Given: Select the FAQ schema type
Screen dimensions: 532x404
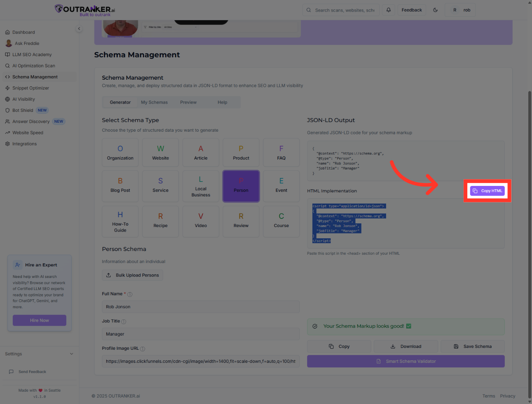Looking at the screenshot, I should click(281, 153).
